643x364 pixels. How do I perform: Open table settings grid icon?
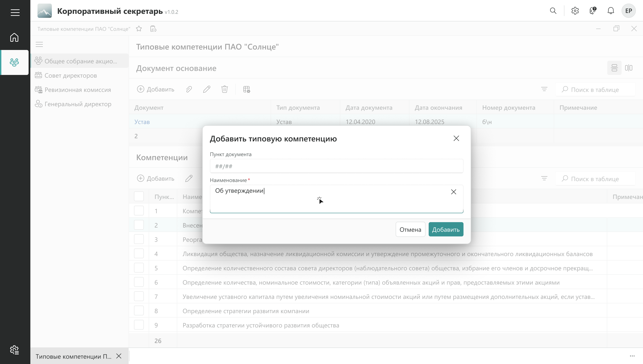pos(246,89)
